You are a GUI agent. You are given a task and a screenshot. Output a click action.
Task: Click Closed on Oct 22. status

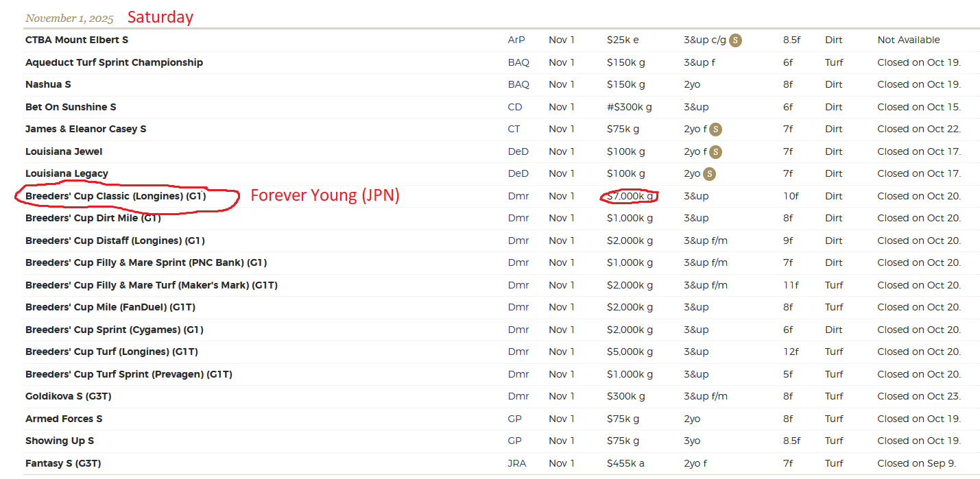pos(920,129)
